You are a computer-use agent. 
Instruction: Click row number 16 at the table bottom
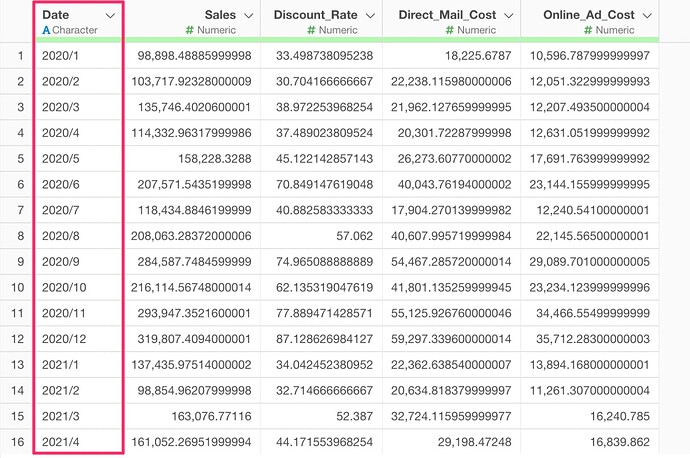pyautogui.click(x=18, y=441)
